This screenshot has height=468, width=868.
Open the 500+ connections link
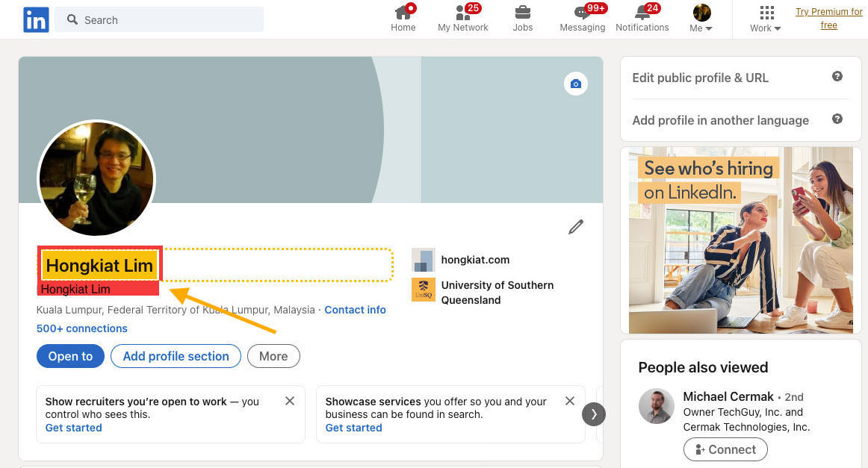[82, 328]
